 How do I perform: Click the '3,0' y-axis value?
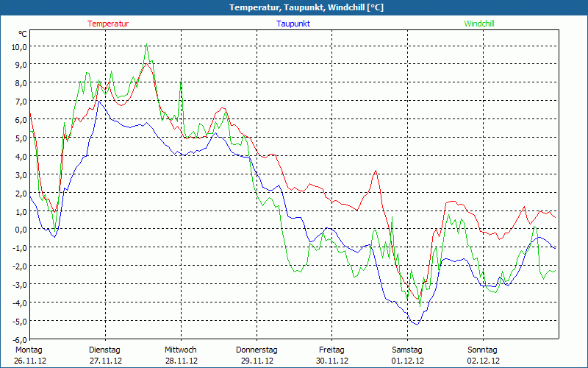[x=21, y=175]
